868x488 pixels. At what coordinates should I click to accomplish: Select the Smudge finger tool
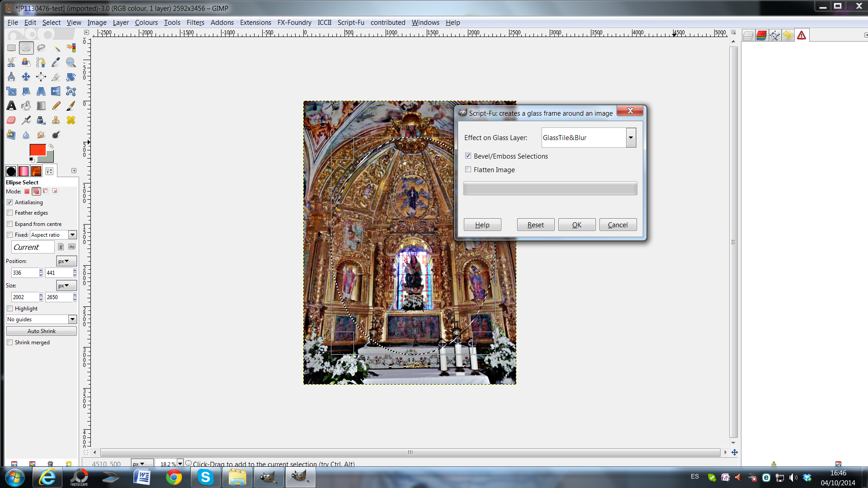tap(41, 135)
